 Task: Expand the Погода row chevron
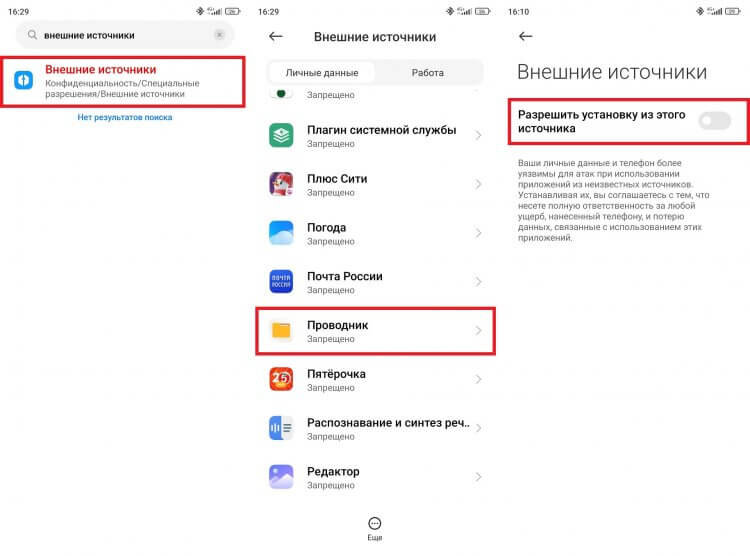[x=478, y=233]
